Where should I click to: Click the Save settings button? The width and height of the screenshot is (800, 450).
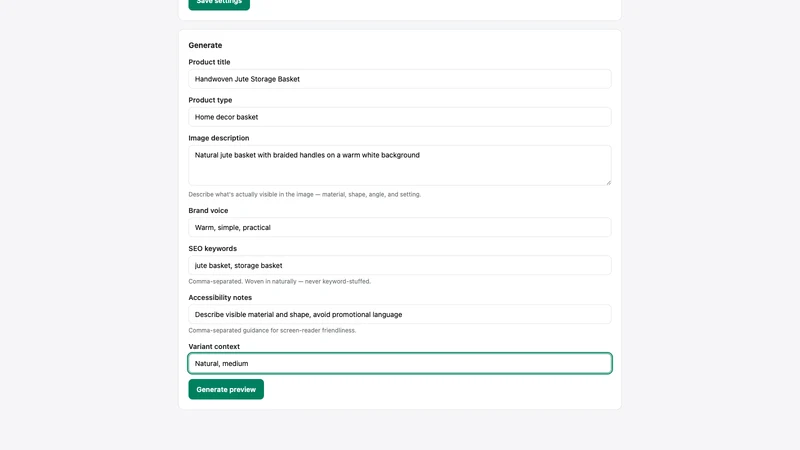point(219,4)
